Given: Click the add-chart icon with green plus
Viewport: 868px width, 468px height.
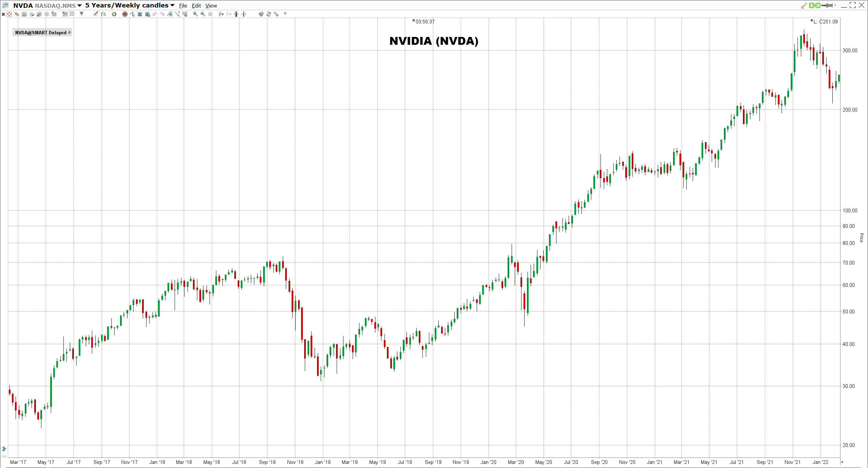Looking at the screenshot, I should 65,14.
